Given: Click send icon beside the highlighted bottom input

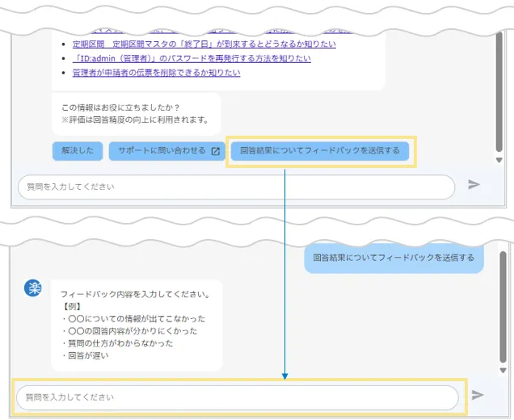Looking at the screenshot, I should tap(478, 395).
